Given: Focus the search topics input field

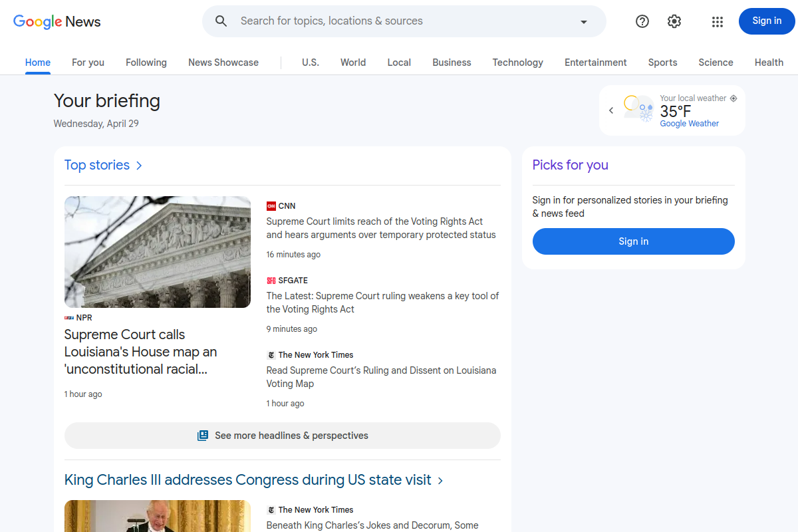Looking at the screenshot, I should pos(404,21).
